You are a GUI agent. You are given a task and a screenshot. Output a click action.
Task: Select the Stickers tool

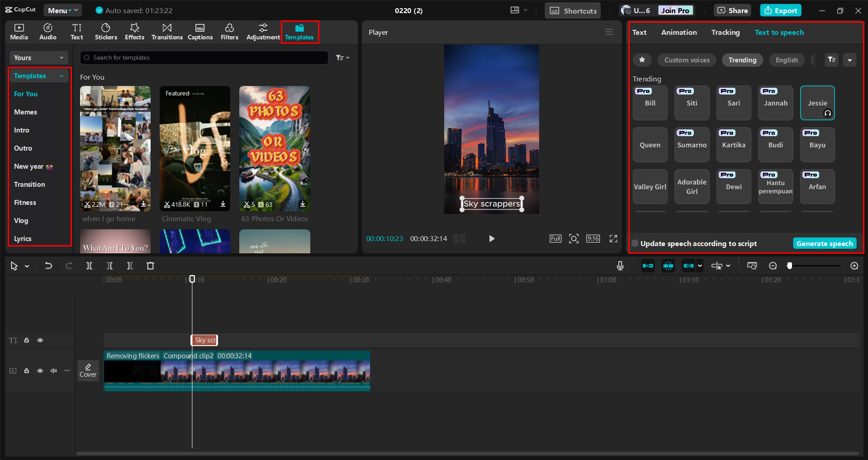(x=106, y=32)
